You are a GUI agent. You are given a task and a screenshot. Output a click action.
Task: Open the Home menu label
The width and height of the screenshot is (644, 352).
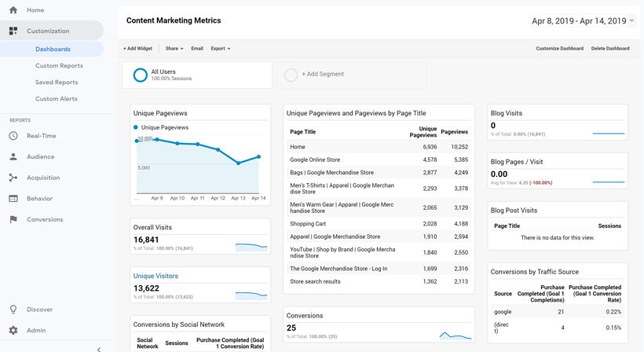point(35,10)
